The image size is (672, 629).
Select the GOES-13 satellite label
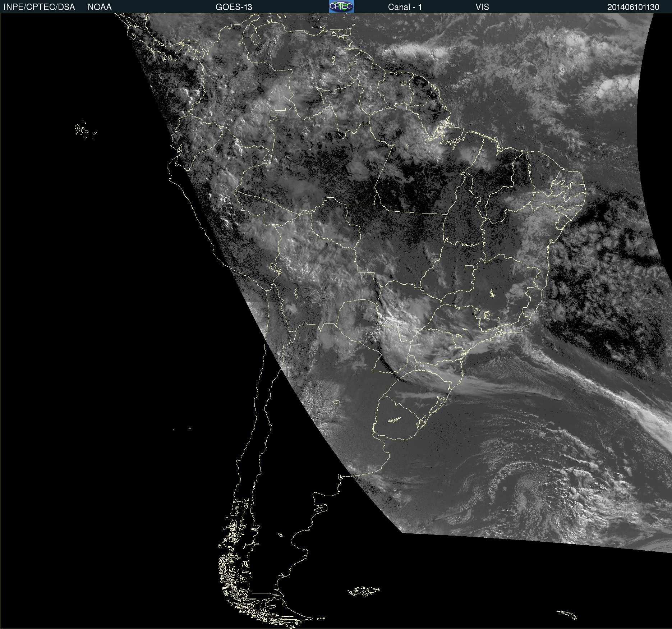tap(234, 7)
